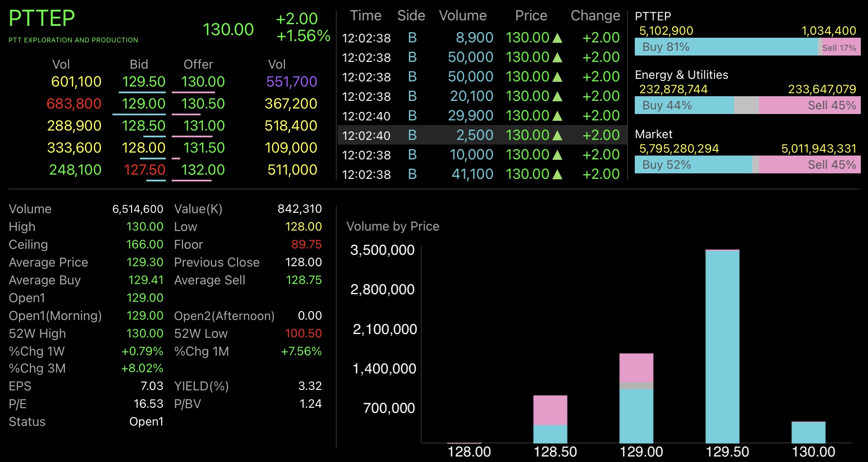Click PTTEP buy volume 5,102,900

(666, 31)
